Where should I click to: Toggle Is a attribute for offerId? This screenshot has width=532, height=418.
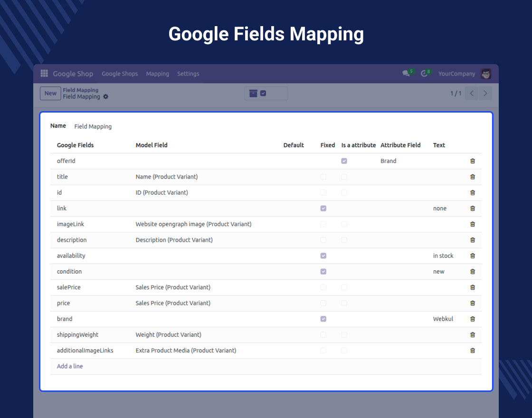pos(344,161)
